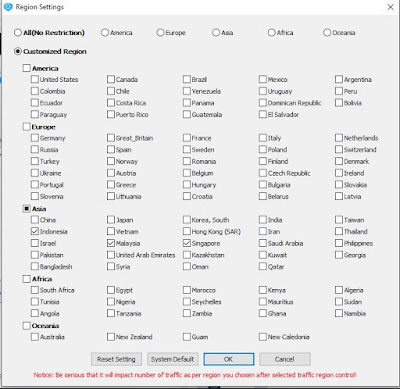
Task: Check the United Arab Emirates checkbox
Action: click(111, 255)
